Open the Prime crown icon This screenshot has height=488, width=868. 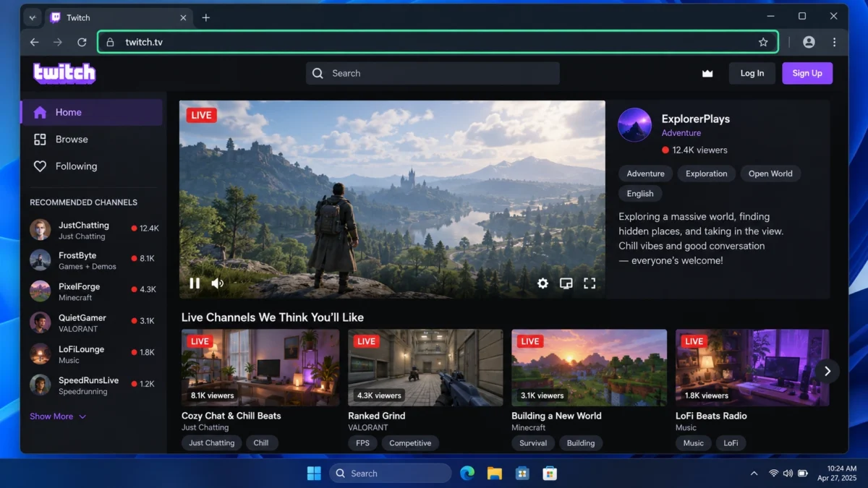click(x=707, y=73)
